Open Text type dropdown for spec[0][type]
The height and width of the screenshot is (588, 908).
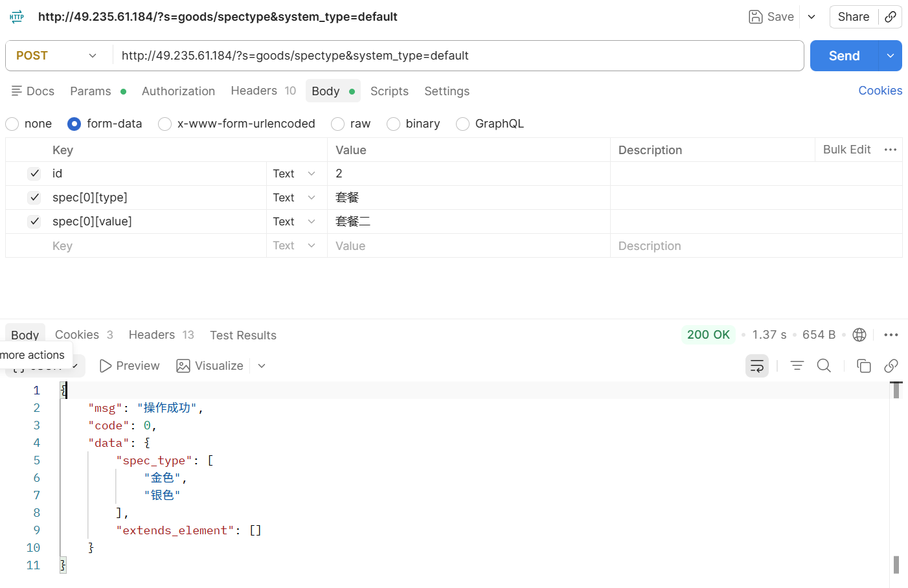pyautogui.click(x=295, y=198)
